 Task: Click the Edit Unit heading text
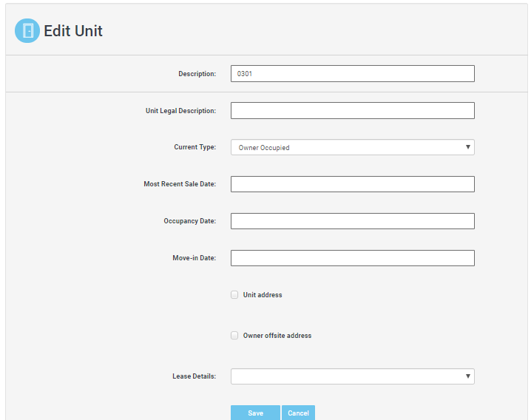73,31
